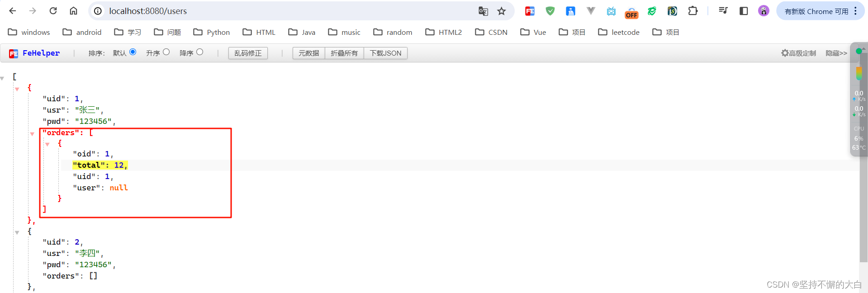
Task: Open the browser home page
Action: 73,11
